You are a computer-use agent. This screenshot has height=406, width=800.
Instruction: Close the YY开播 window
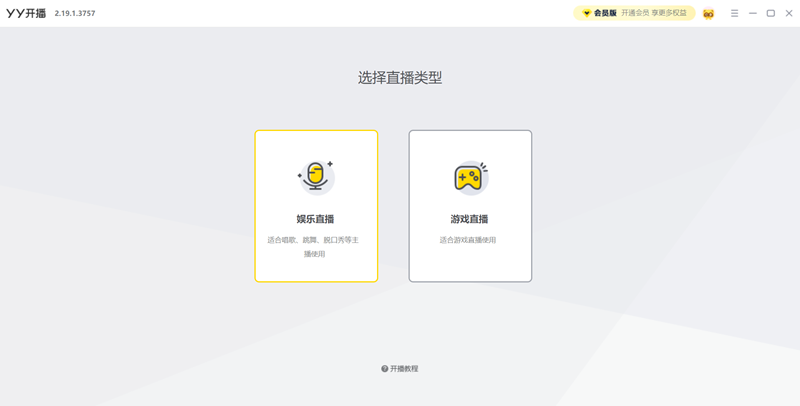tap(789, 13)
